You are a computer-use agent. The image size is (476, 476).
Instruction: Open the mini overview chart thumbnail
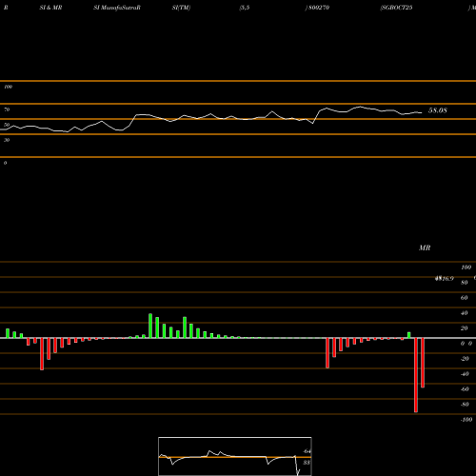click(235, 456)
